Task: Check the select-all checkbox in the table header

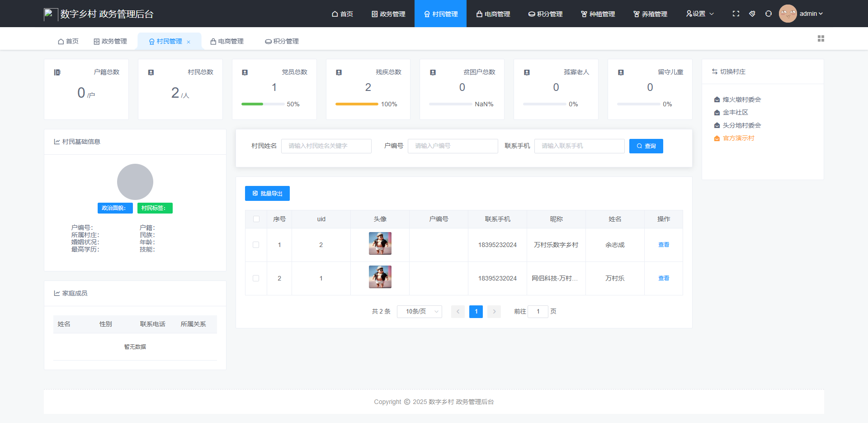Action: point(256,219)
